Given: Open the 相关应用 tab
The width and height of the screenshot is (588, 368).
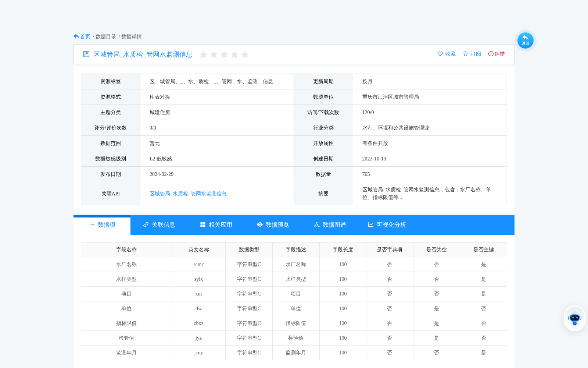Looking at the screenshot, I should [x=216, y=225].
